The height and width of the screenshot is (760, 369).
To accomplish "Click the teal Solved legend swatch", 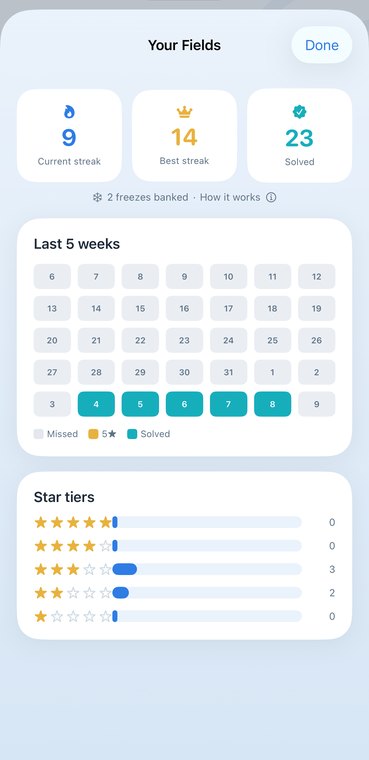I will 132,434.
